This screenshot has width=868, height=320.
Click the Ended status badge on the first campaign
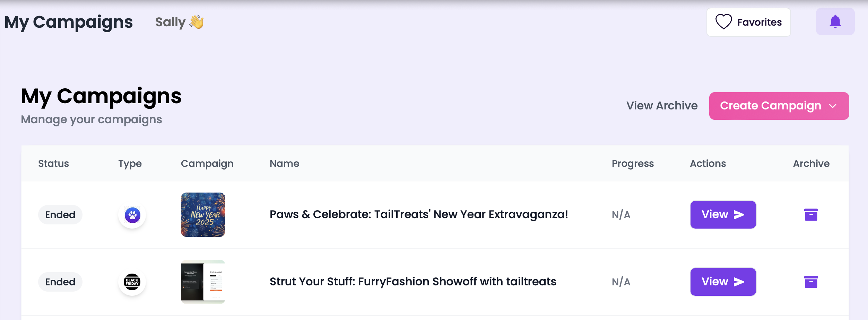click(x=60, y=215)
